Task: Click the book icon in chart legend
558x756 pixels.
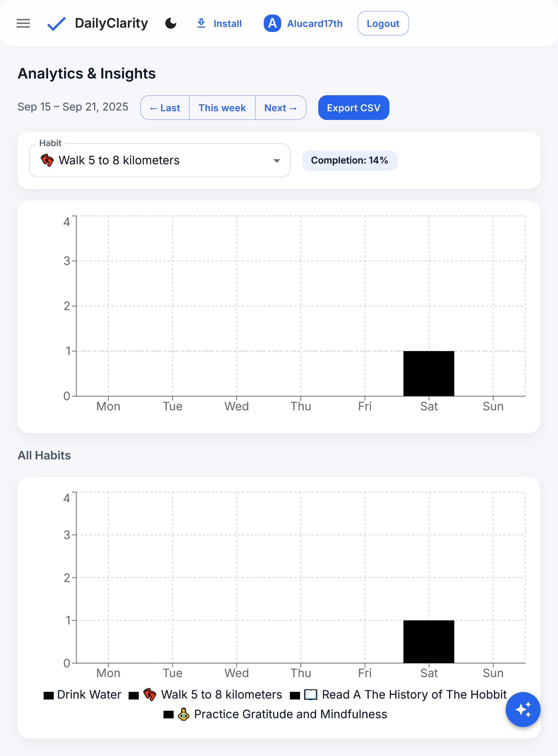Action: click(x=311, y=695)
